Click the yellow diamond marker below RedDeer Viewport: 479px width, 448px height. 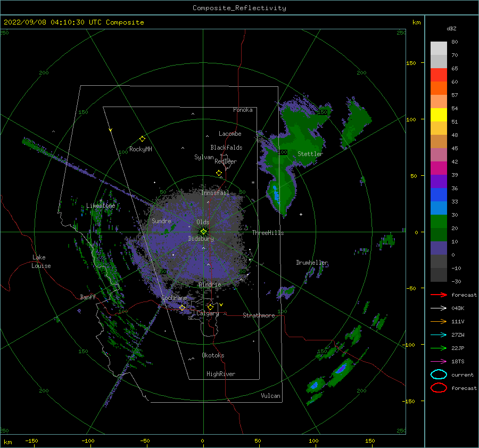click(219, 173)
